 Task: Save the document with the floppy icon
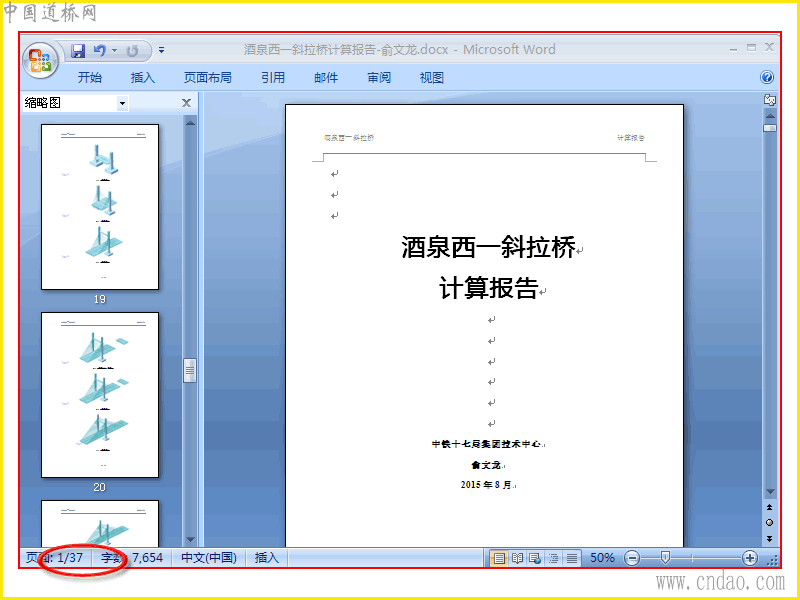(78, 51)
